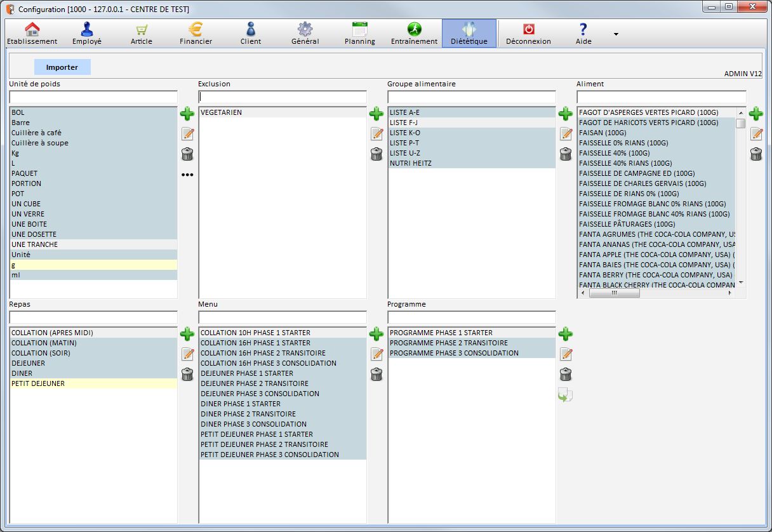Click the Importer button

(x=62, y=67)
